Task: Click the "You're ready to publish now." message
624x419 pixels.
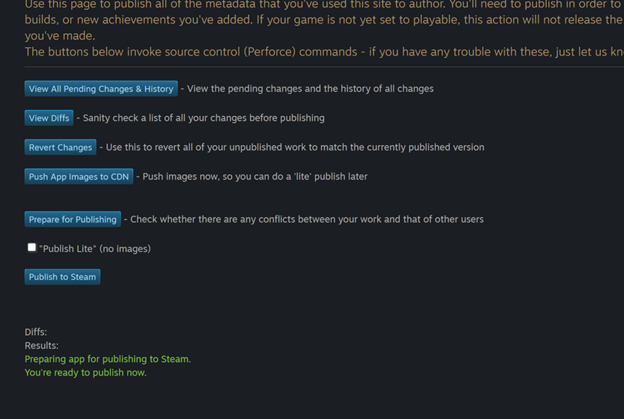Action: click(85, 373)
